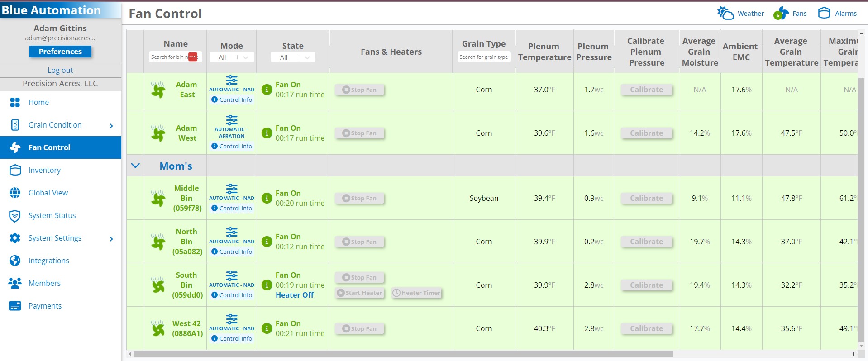868x361 pixels.
Task: Stop the fan for Adam East
Action: tap(359, 90)
